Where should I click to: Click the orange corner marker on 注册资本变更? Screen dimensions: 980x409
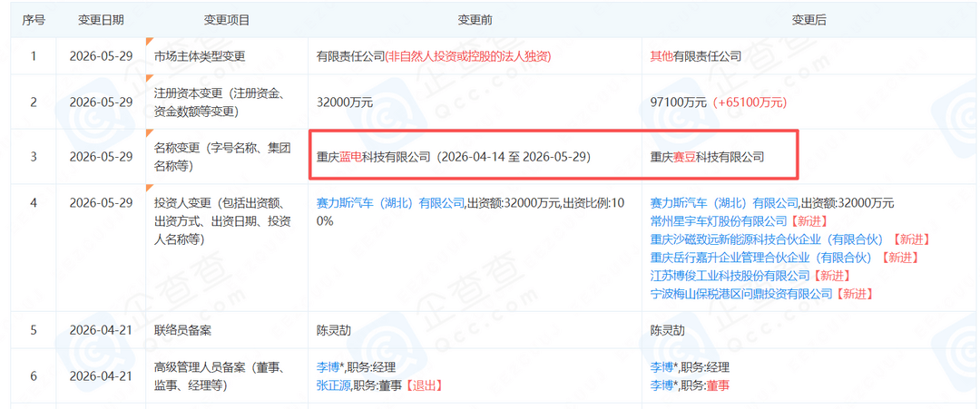149,78
